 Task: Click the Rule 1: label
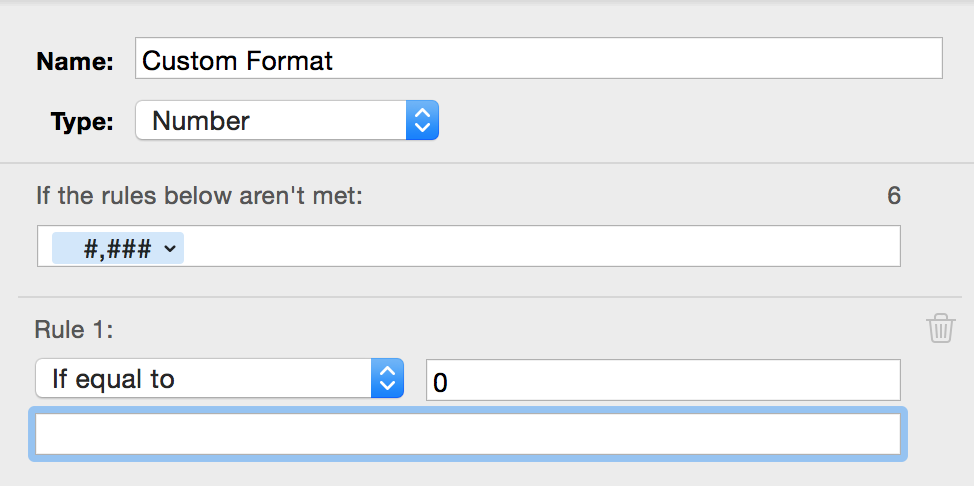(x=74, y=330)
